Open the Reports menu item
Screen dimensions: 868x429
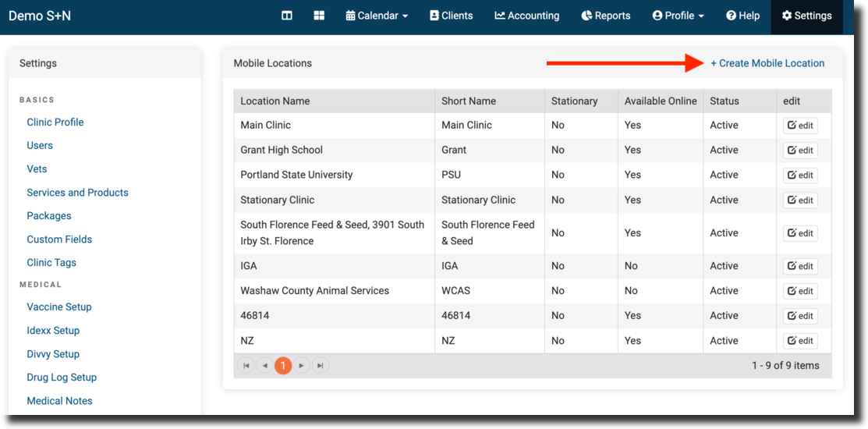pyautogui.click(x=606, y=16)
